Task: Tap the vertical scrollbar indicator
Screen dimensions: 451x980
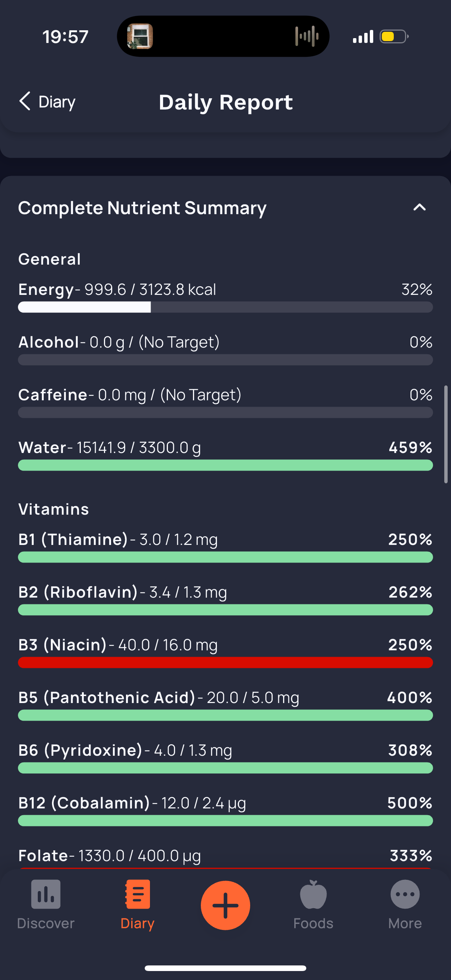Action: 446,434
